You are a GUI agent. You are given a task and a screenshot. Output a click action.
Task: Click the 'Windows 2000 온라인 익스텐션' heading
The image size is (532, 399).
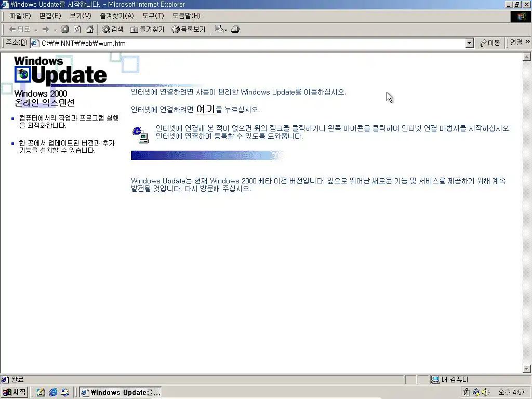(x=45, y=98)
